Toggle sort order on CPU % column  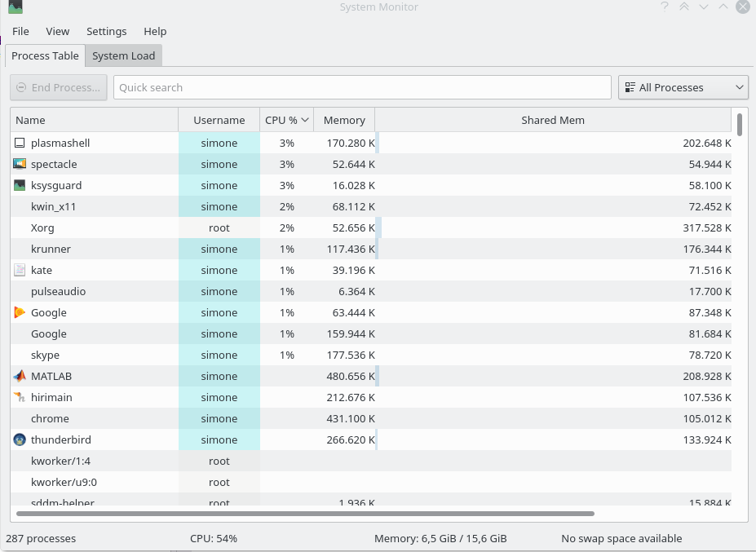point(286,120)
